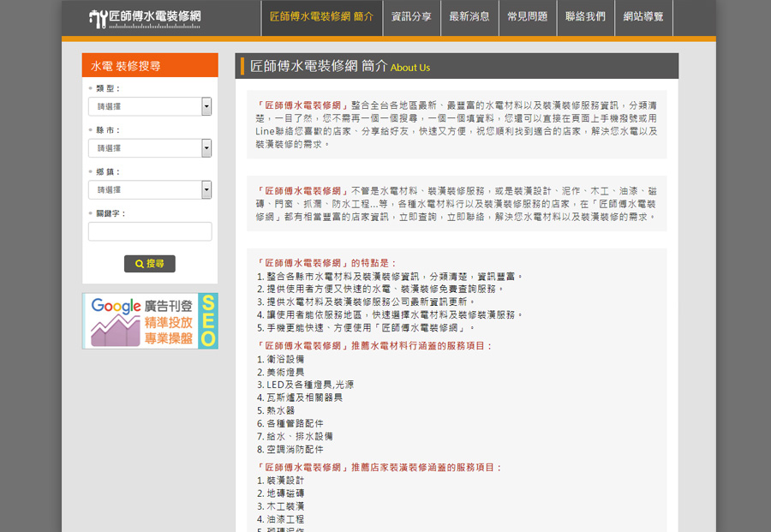Select the 常見問題 nav tab
The width and height of the screenshot is (771, 532).
pyautogui.click(x=528, y=18)
